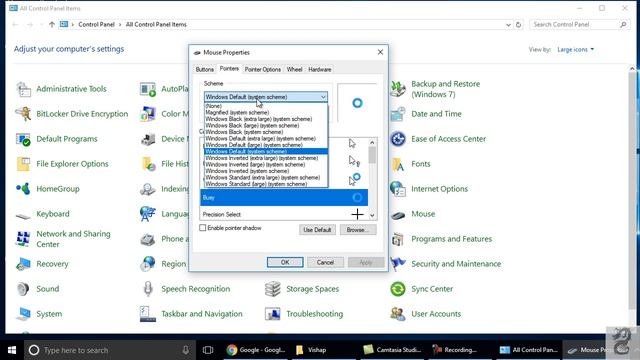Open Administrative Tools icon
640x360 pixels.
(x=23, y=89)
